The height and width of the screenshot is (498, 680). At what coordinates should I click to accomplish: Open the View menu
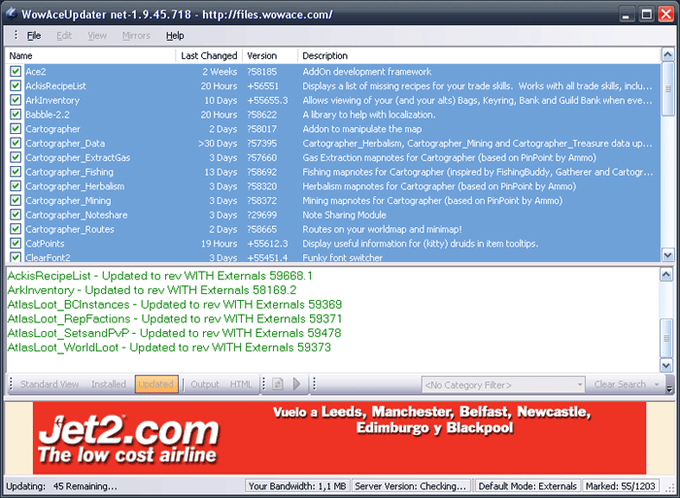point(97,36)
